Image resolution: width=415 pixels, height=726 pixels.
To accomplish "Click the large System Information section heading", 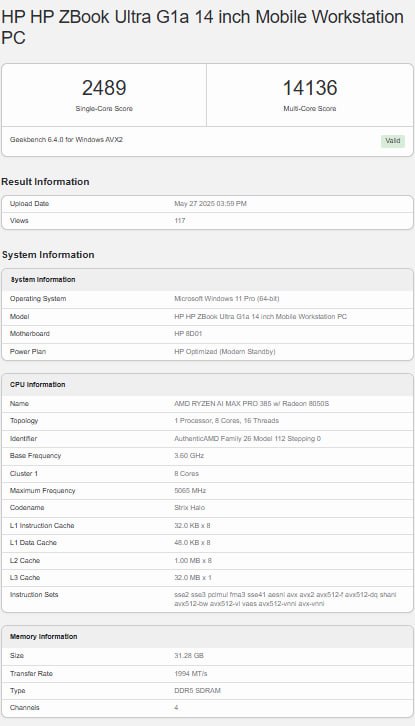I will 48,255.
